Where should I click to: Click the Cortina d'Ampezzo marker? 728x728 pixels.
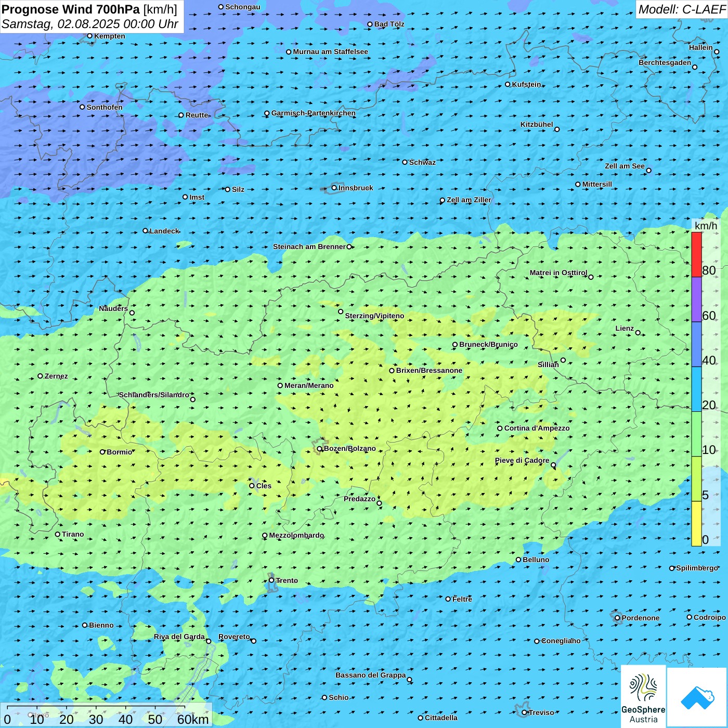[500, 428]
